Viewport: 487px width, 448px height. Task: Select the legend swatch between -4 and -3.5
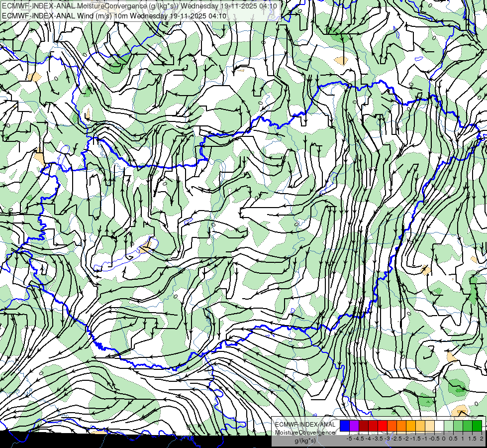coord(373,426)
